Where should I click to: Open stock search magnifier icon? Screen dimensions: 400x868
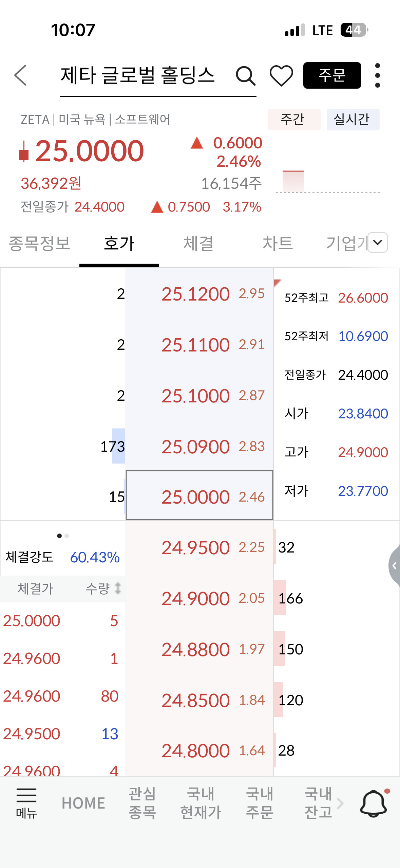(x=245, y=75)
